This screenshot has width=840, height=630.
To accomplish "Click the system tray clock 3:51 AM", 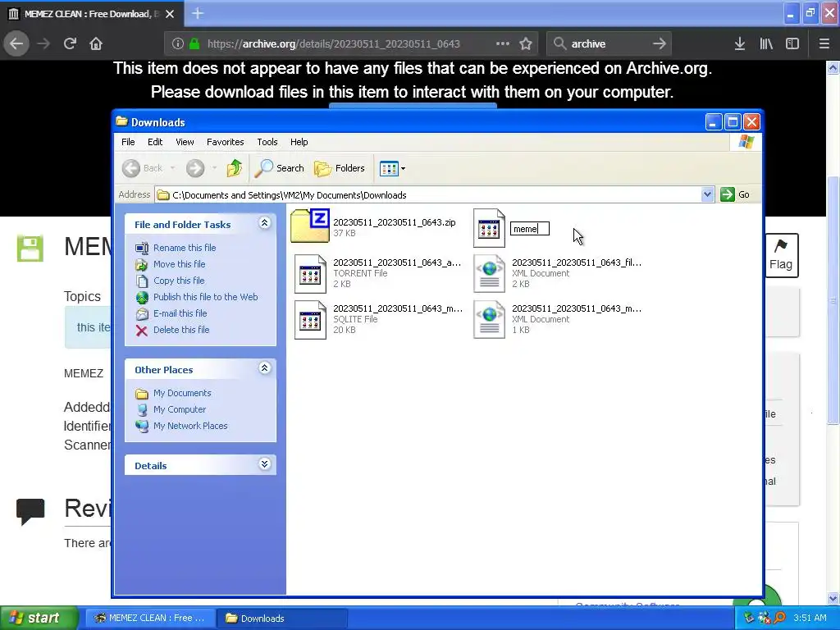I will pyautogui.click(x=810, y=618).
